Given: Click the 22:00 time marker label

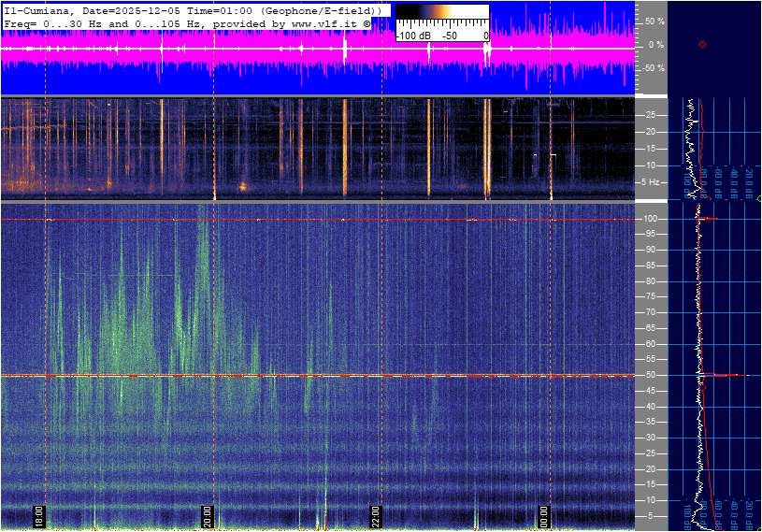Looking at the screenshot, I should pos(376,517).
